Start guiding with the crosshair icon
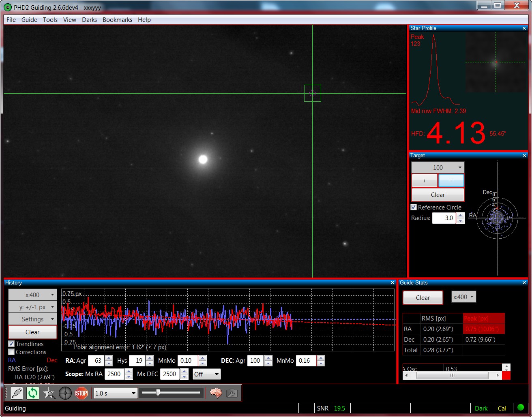 coord(65,393)
